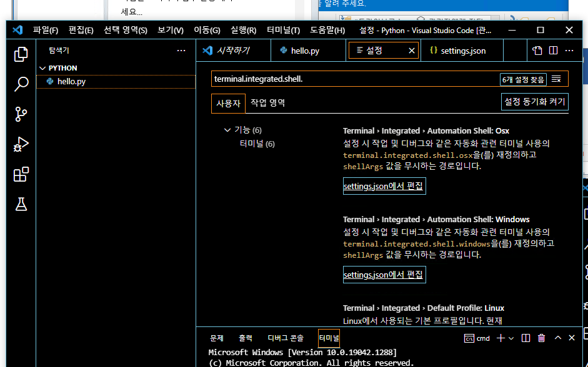Open the Run and Debug view

21,144
